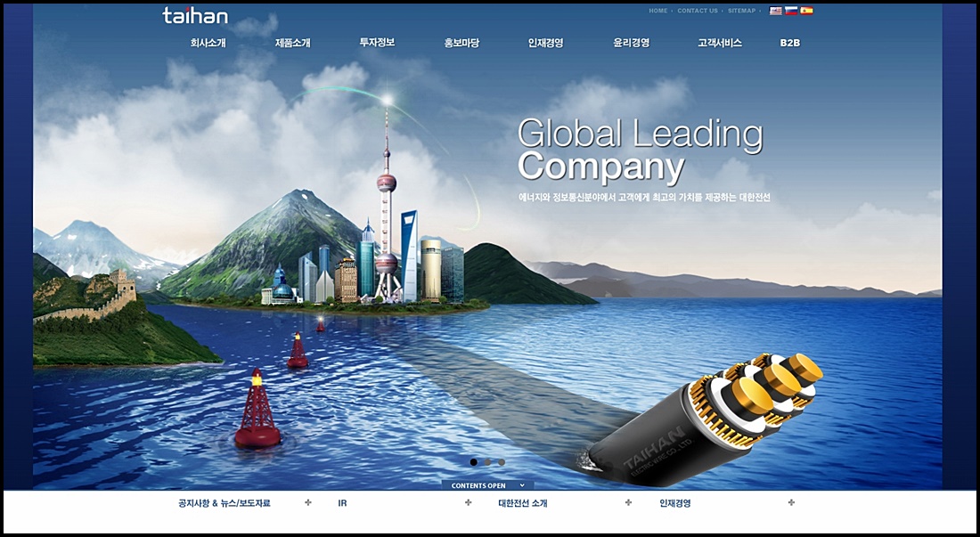Expand plus icon beside 공지사항 & 뉴스/보도자료
Viewport: 980px width, 537px height.
307,502
